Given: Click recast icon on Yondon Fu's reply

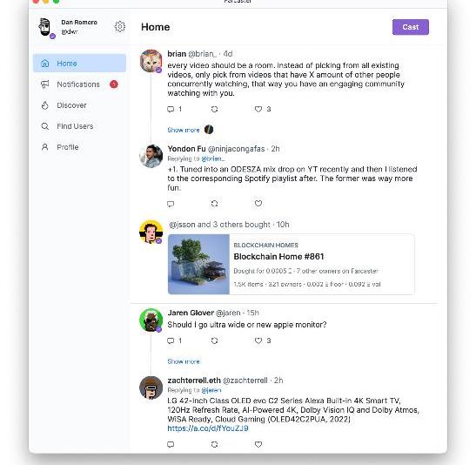Looking at the screenshot, I should [x=214, y=204].
